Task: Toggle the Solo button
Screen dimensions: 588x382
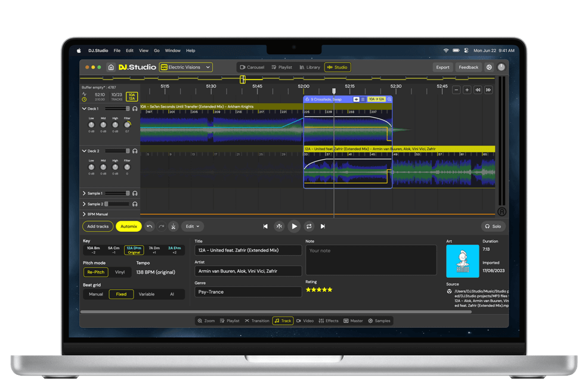Action: (x=493, y=226)
